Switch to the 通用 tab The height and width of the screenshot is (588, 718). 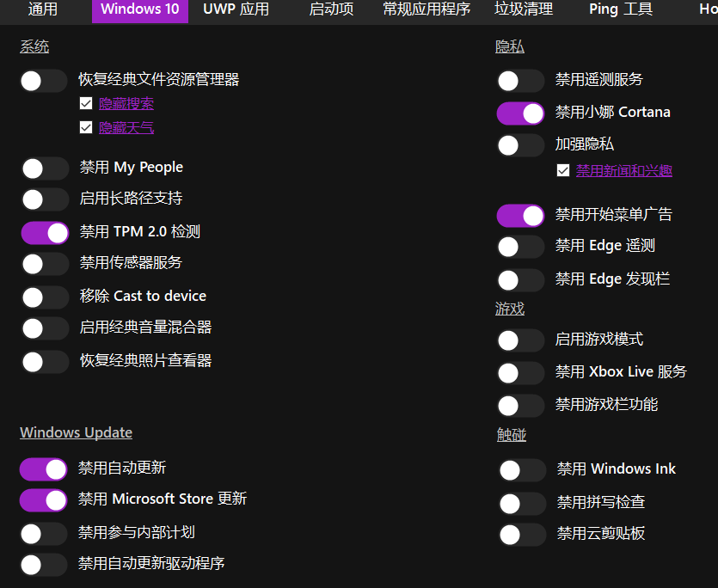tap(43, 11)
